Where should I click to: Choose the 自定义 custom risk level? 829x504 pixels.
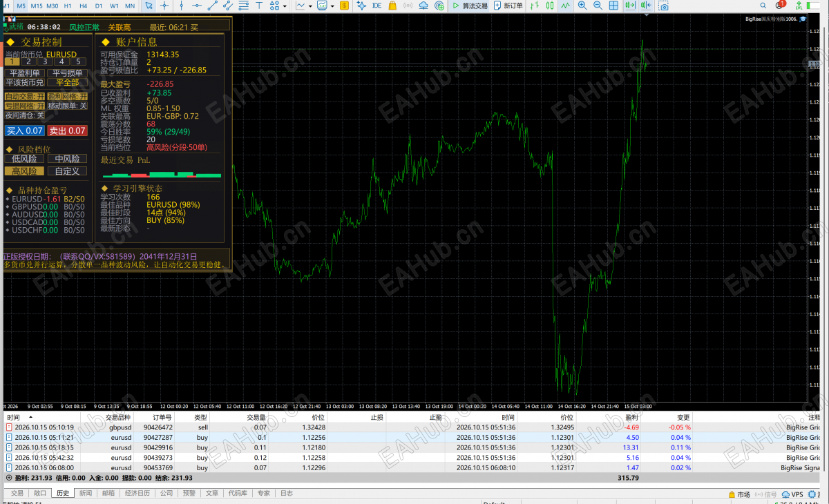(x=68, y=171)
